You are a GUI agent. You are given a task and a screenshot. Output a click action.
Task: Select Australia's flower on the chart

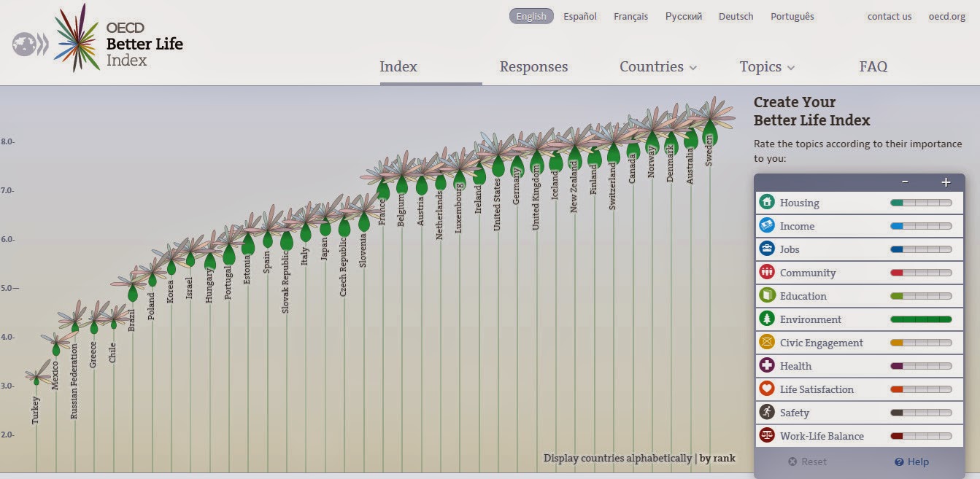(x=690, y=129)
